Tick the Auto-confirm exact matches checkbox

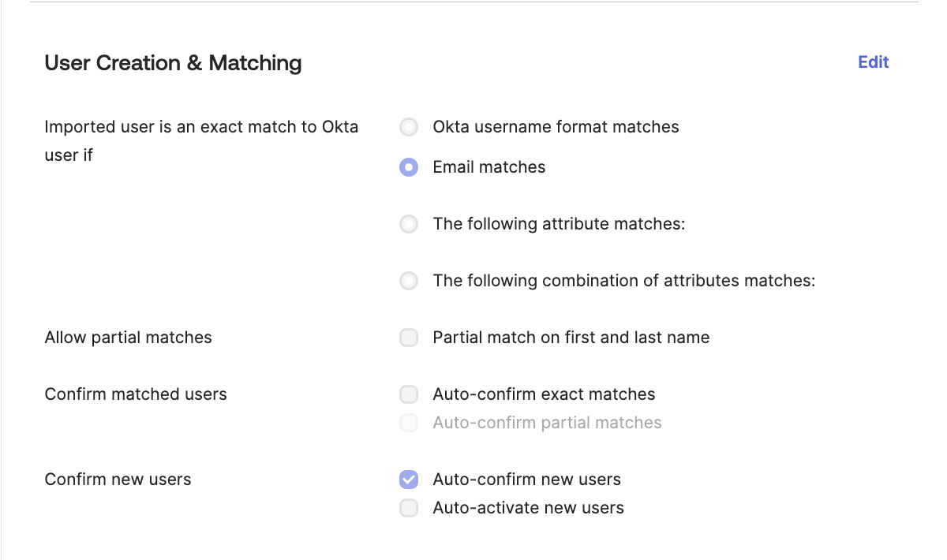[409, 394]
